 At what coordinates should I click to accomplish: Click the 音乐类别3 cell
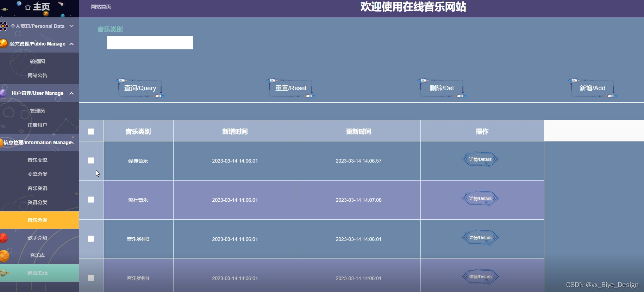138,239
